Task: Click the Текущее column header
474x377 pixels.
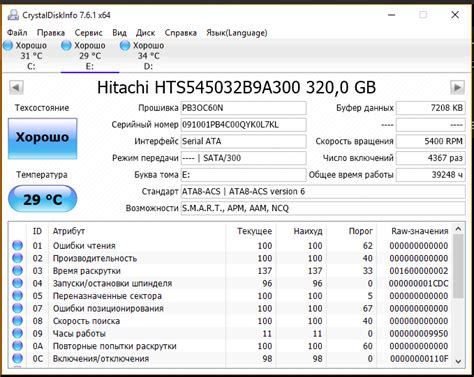Action: (x=254, y=231)
